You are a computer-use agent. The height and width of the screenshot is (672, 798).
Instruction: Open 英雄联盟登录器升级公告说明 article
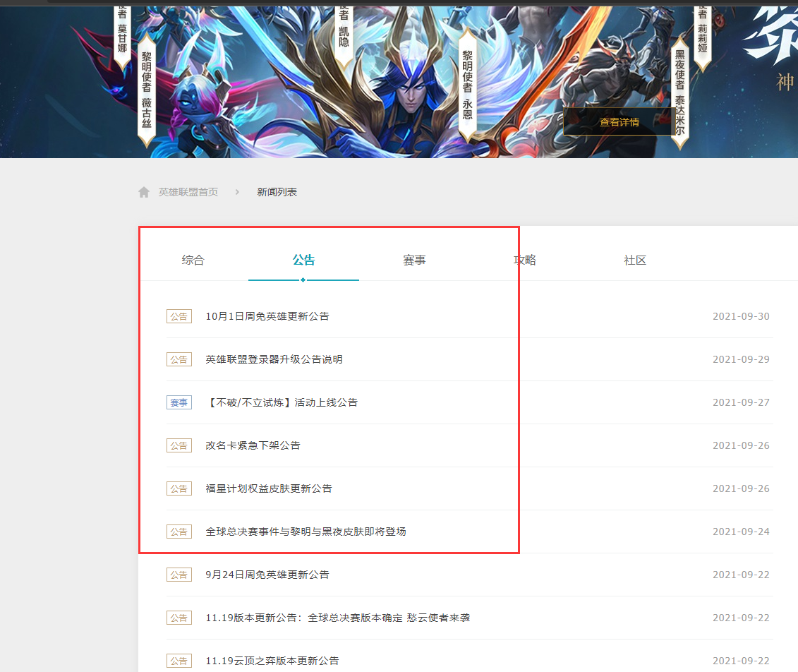pyautogui.click(x=274, y=359)
